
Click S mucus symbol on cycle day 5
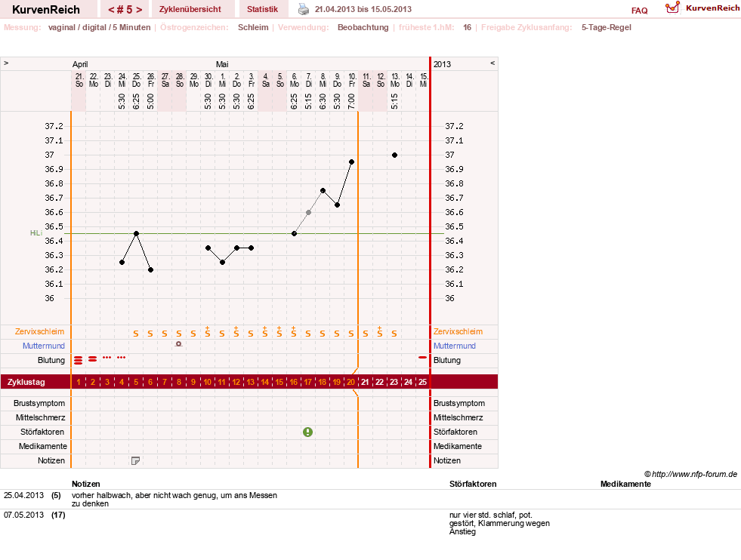136,334
